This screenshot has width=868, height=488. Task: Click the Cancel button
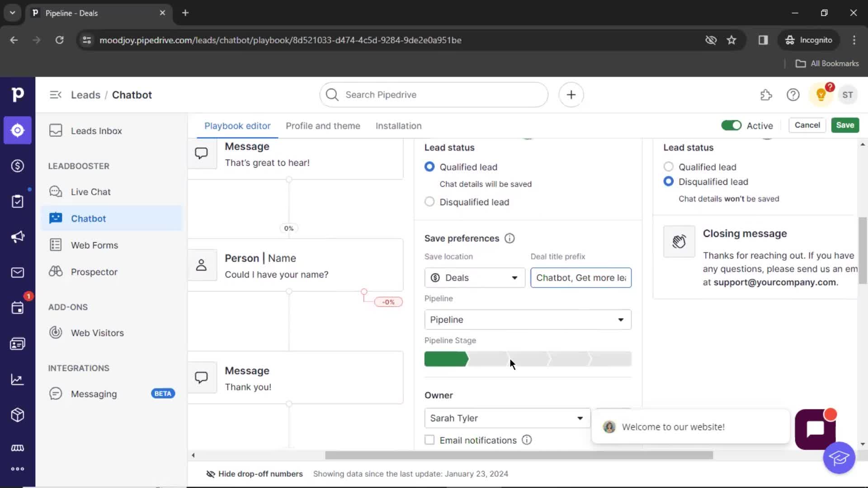tap(807, 125)
